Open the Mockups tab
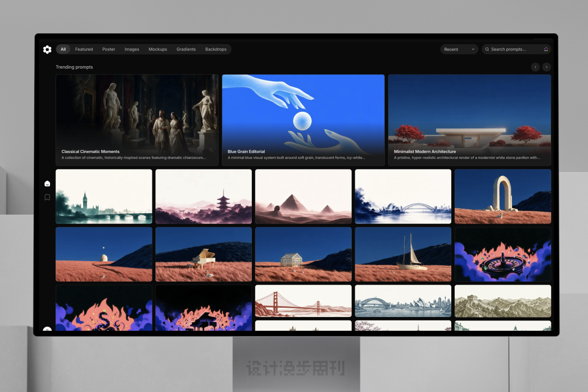The height and width of the screenshot is (392, 588). pos(158,49)
